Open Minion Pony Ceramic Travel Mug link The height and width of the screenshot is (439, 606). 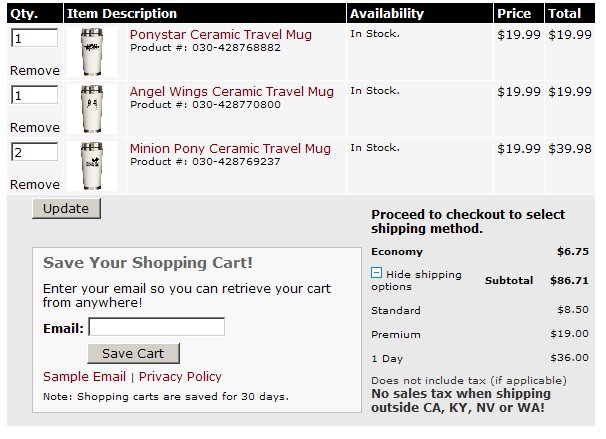[x=230, y=148]
